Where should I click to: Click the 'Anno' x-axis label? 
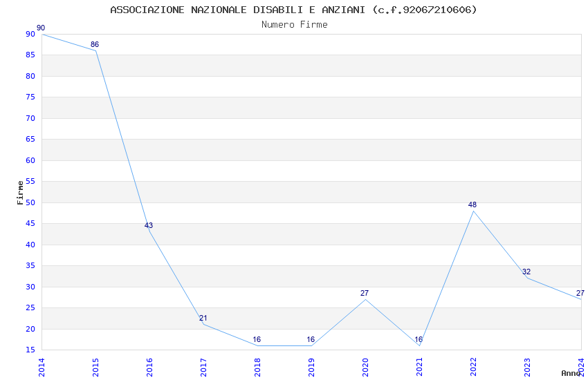[571, 373]
